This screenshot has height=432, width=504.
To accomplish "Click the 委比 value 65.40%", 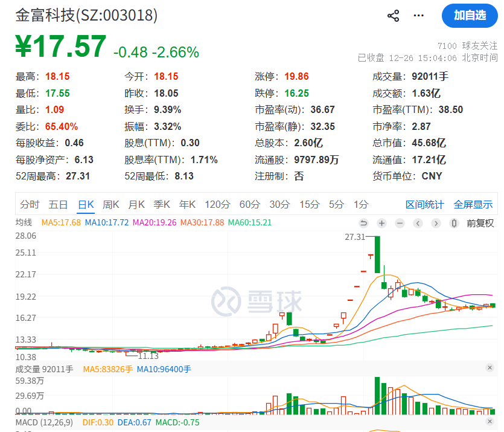I will 62,126.
